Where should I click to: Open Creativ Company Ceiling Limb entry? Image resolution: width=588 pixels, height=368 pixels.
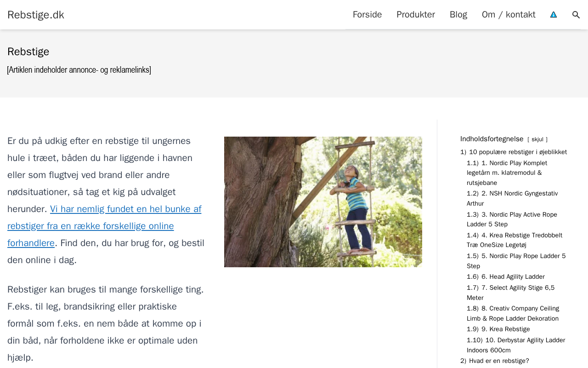[x=513, y=313]
